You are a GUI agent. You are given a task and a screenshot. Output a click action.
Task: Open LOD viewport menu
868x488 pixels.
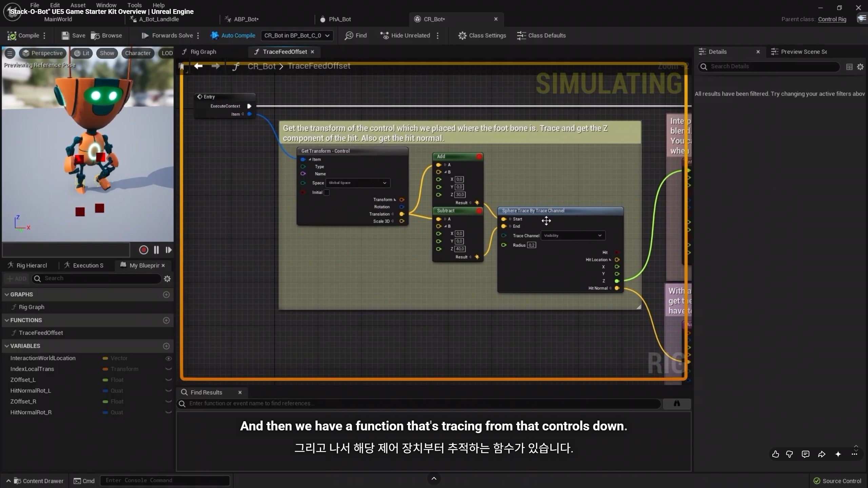coord(167,53)
